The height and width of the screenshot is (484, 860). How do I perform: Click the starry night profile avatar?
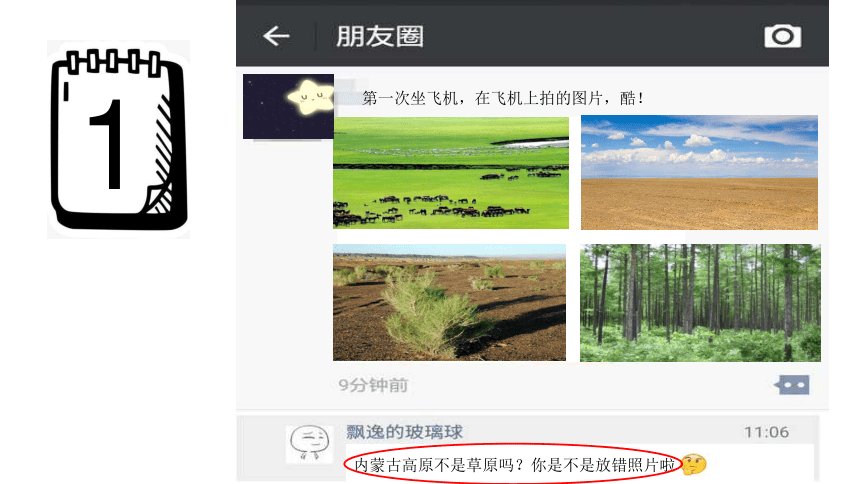pyautogui.click(x=288, y=106)
